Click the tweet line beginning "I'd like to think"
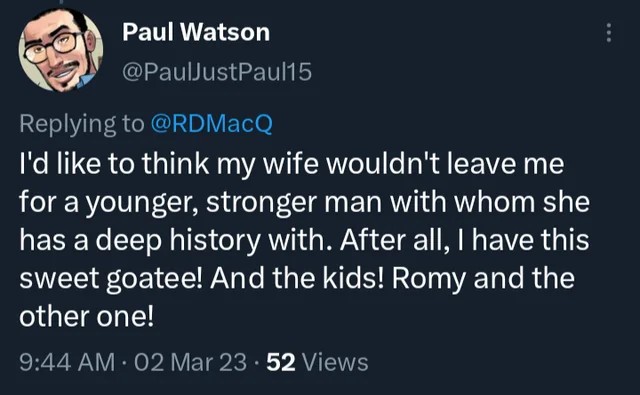 292,164
